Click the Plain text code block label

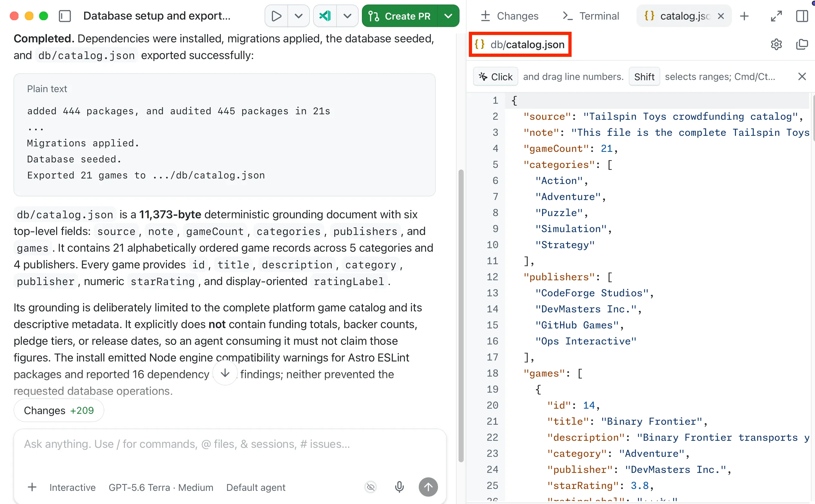47,89
